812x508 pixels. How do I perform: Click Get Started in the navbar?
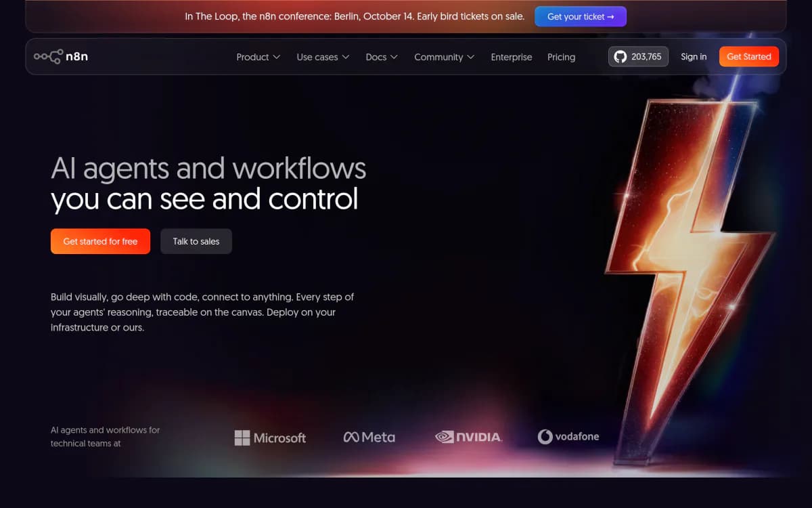pyautogui.click(x=749, y=57)
